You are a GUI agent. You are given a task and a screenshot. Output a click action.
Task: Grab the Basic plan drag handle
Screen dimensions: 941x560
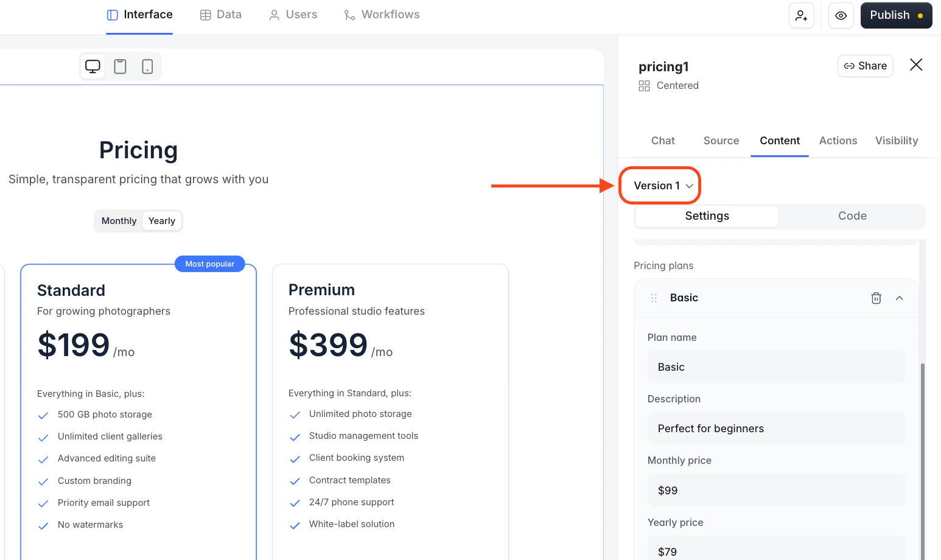pos(654,298)
